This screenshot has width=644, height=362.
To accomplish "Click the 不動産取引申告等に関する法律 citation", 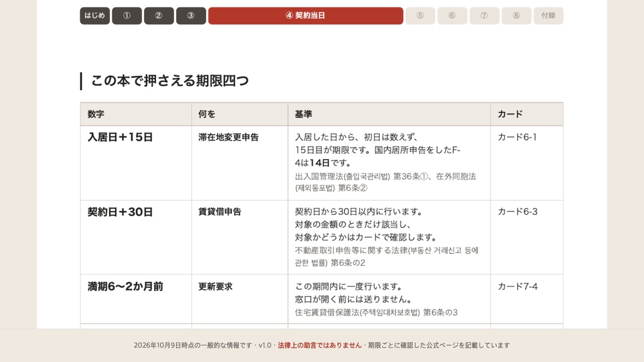I will tap(387, 256).
